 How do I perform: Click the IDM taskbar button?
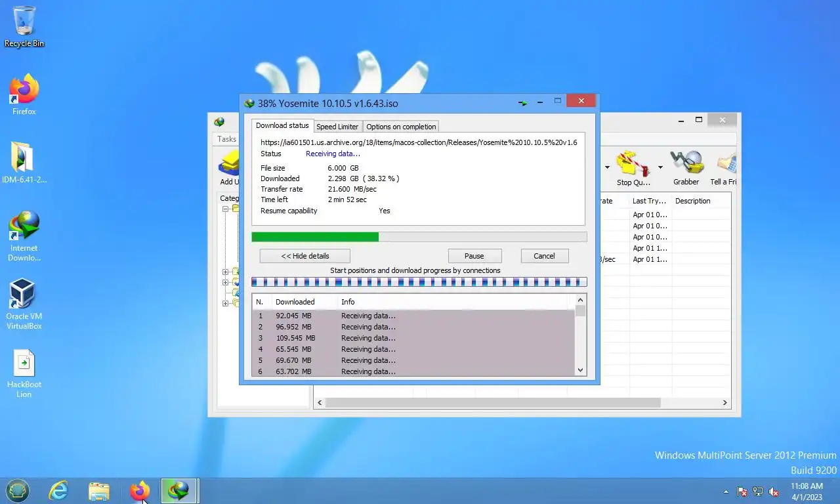180,491
